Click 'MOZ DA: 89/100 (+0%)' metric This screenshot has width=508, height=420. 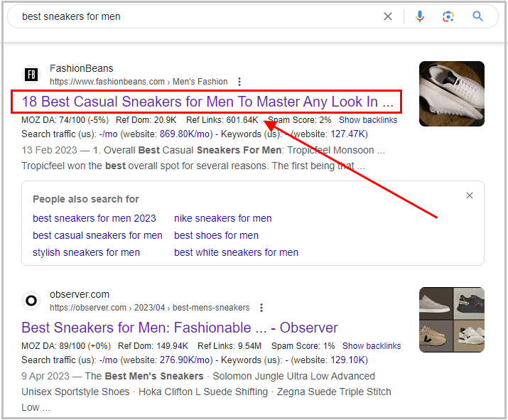click(66, 346)
